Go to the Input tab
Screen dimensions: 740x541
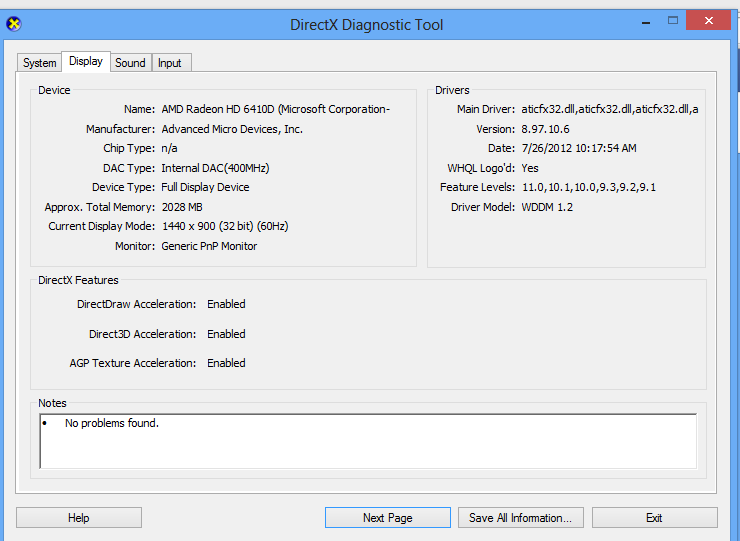tap(170, 63)
